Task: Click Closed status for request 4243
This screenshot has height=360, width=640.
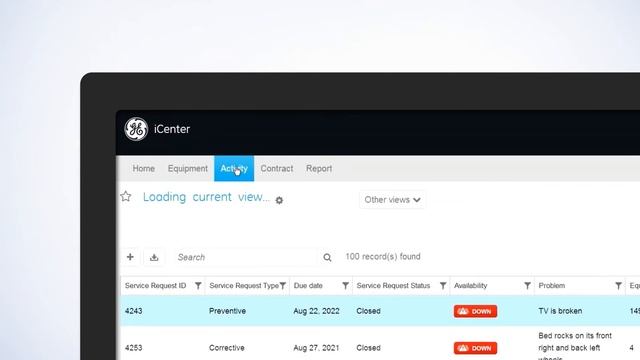Action: [368, 311]
